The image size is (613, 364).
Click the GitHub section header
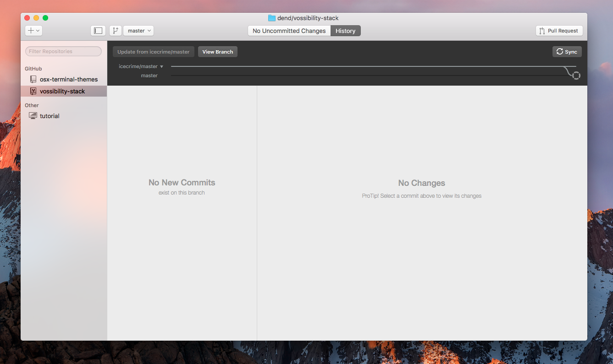click(33, 69)
